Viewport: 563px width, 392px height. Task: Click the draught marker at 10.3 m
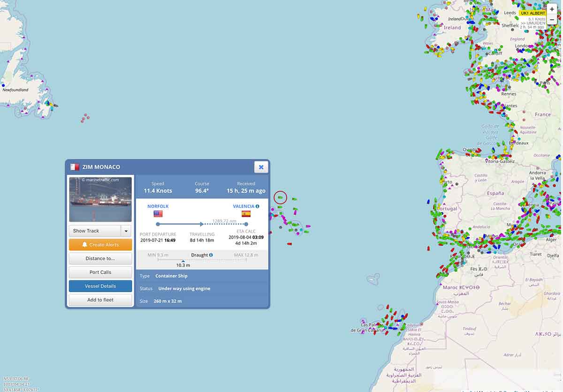(183, 261)
